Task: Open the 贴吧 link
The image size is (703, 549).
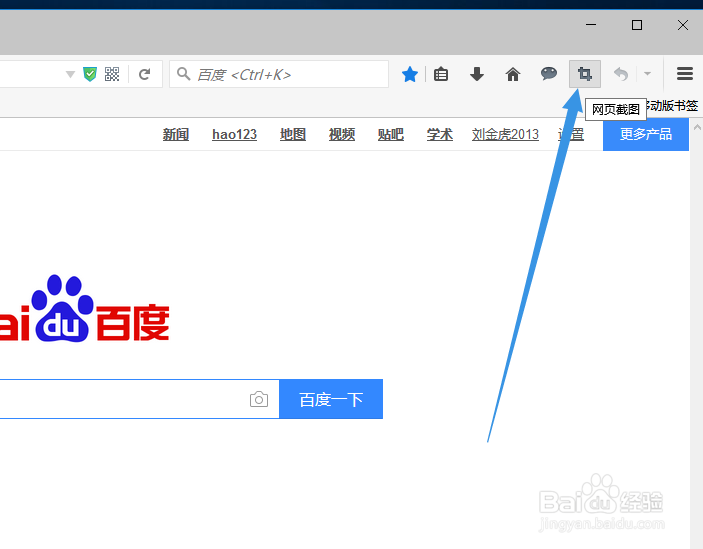Action: point(391,134)
